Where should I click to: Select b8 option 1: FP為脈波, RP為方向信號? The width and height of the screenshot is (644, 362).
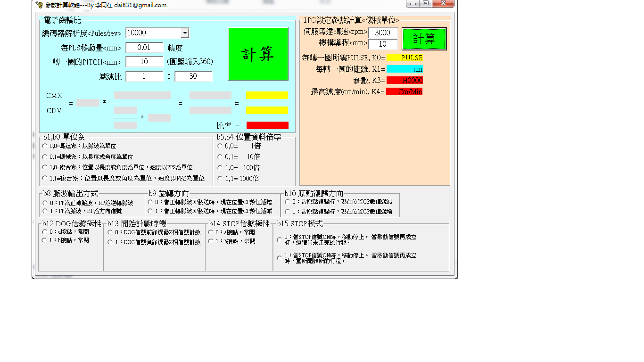45,211
